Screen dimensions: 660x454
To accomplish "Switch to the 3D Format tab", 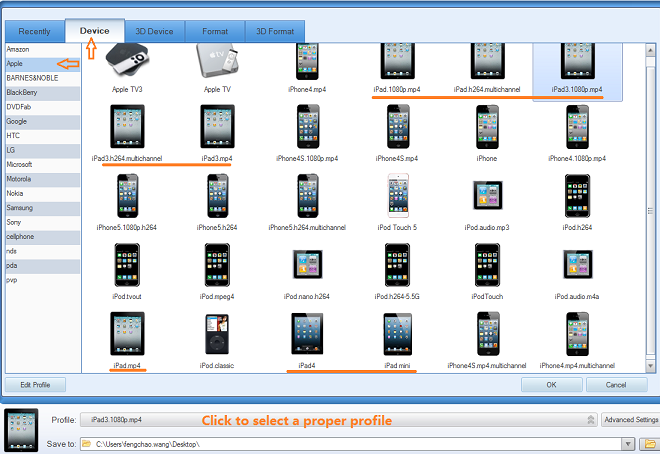I will click(x=275, y=32).
